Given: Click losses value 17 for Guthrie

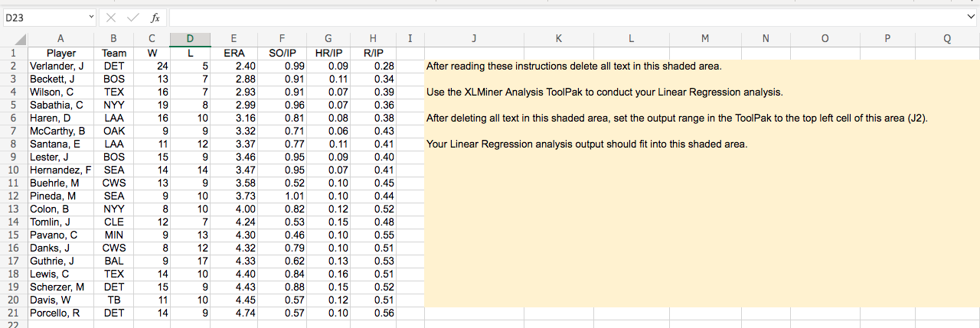Looking at the screenshot, I should tap(190, 261).
